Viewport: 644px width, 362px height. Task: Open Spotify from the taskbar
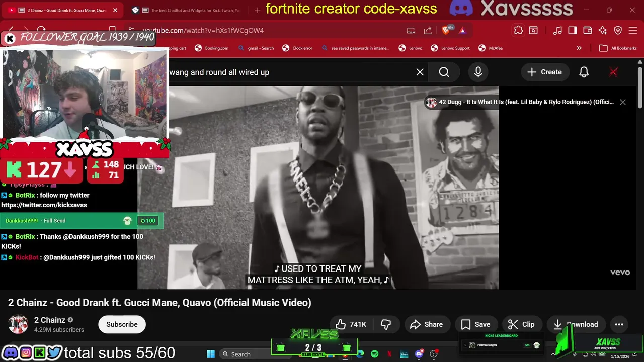(x=374, y=354)
